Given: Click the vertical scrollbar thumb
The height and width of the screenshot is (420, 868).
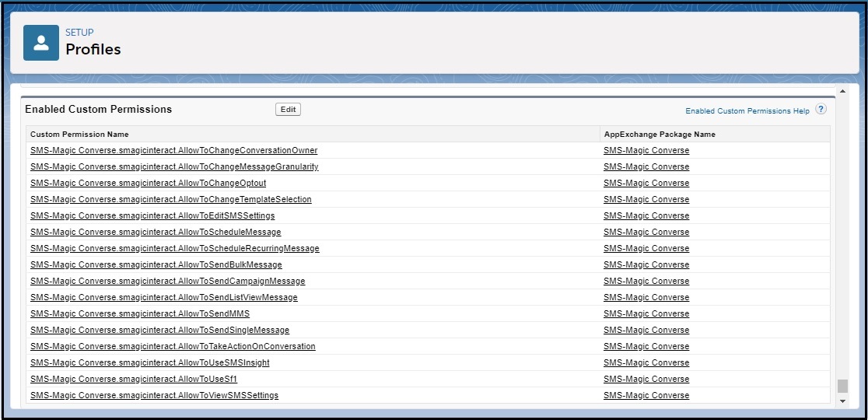Looking at the screenshot, I should [x=842, y=387].
